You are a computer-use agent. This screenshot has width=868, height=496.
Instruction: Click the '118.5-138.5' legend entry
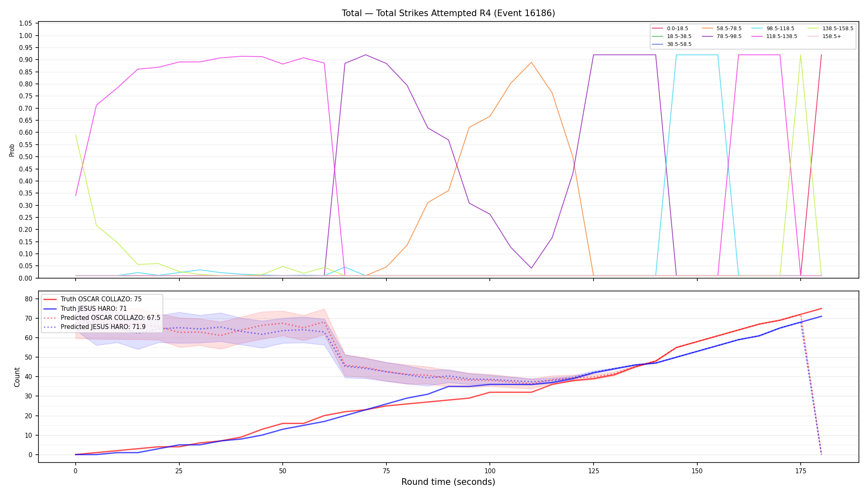point(775,36)
